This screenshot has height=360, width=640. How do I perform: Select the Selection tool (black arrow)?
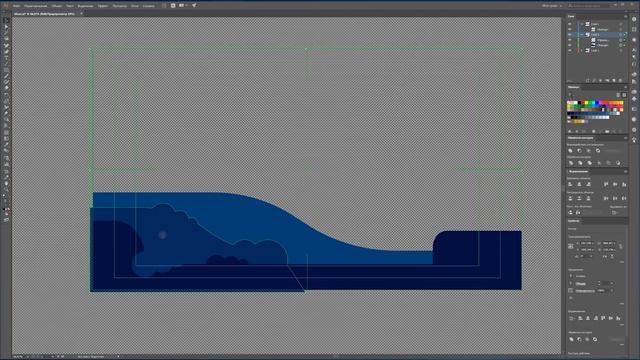click(7, 20)
